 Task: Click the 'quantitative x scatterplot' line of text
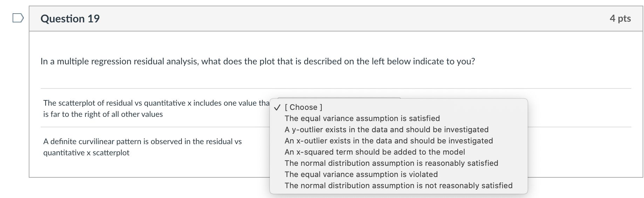[x=86, y=153]
